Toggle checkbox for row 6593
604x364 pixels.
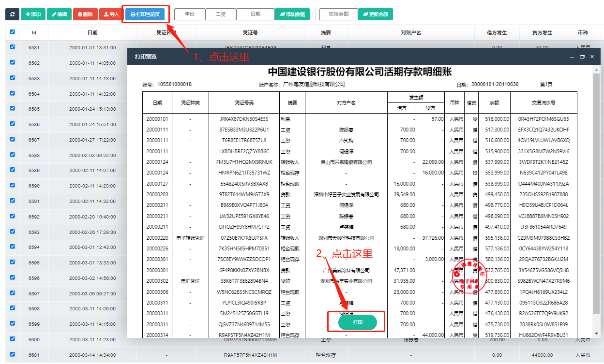(x=13, y=232)
